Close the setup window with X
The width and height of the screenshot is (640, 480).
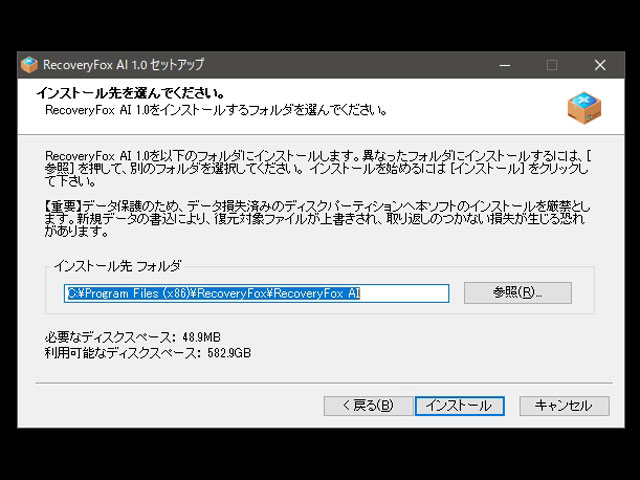(x=599, y=65)
